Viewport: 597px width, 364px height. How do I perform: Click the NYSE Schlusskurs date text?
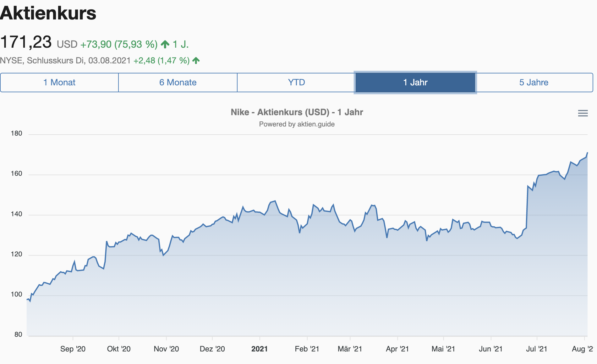click(65, 61)
